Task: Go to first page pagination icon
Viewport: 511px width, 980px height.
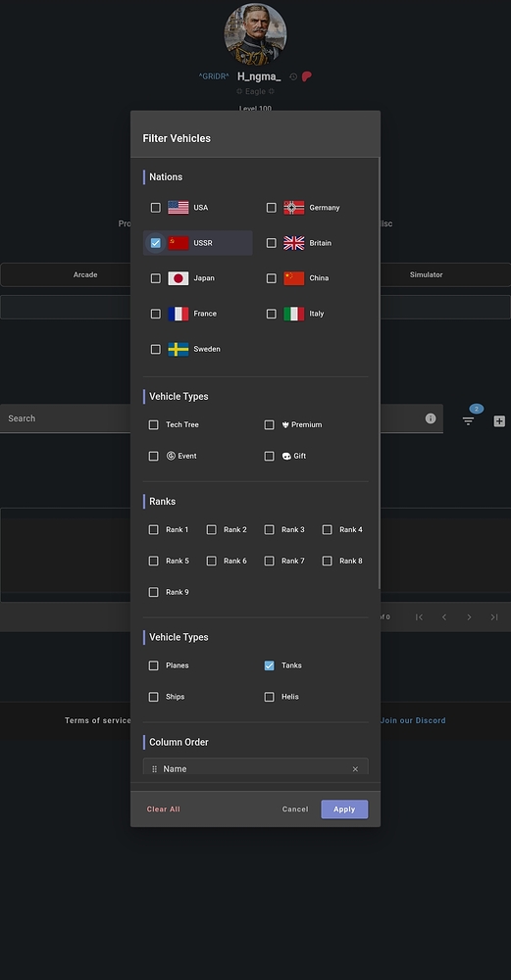Action: [419, 616]
